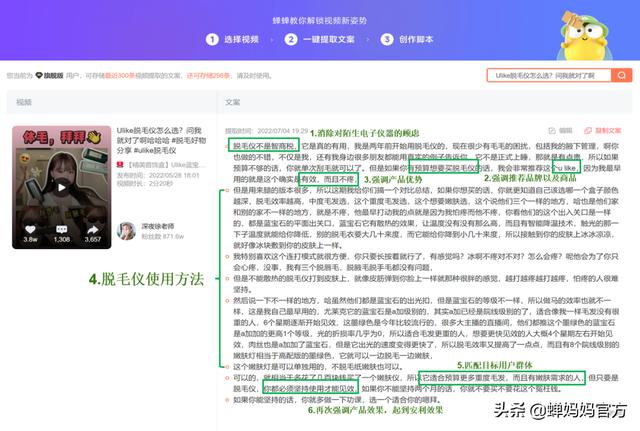Click the 视频 column header
This screenshot has width=640, height=431.
[23, 102]
